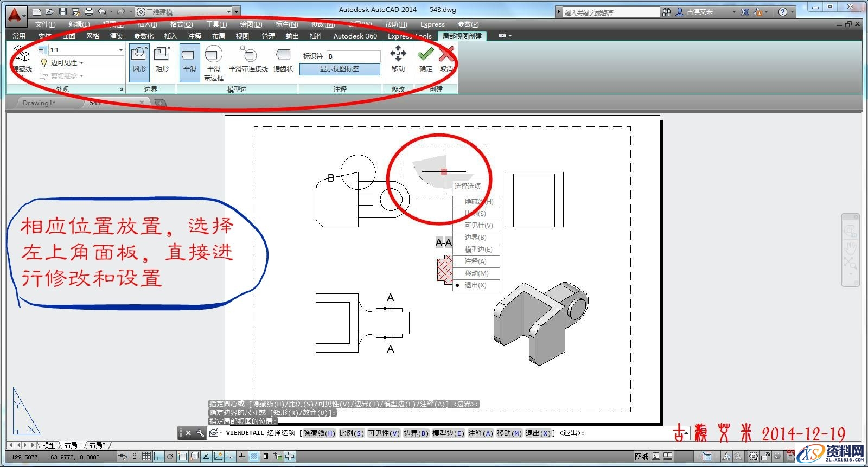Open the 1:1 scale dropdown
The width and height of the screenshot is (868, 467).
(x=120, y=50)
